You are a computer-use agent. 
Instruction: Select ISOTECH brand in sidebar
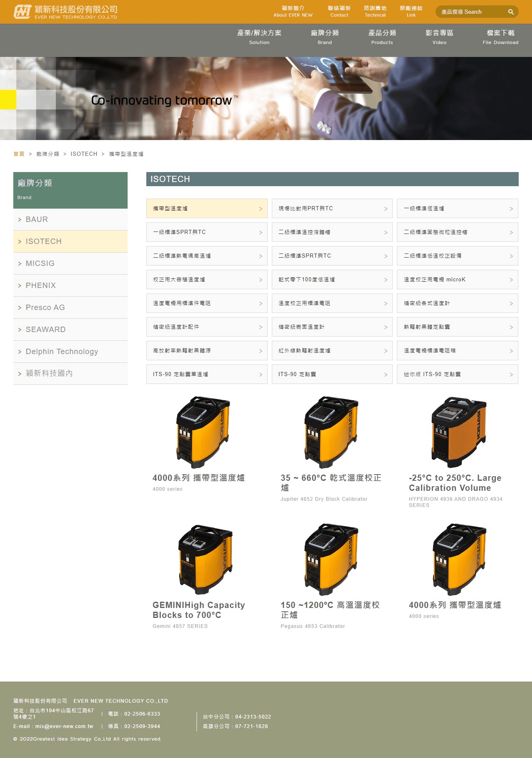coord(70,241)
